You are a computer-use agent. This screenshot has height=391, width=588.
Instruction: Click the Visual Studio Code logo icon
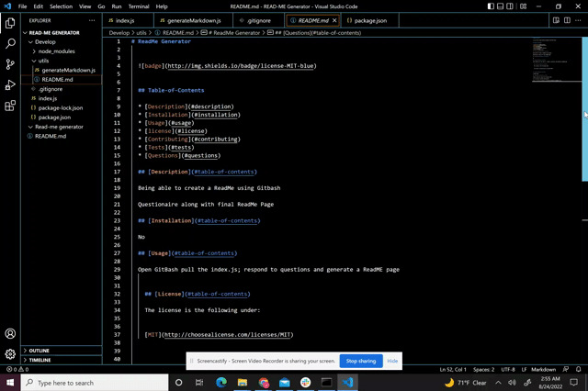pos(7,6)
